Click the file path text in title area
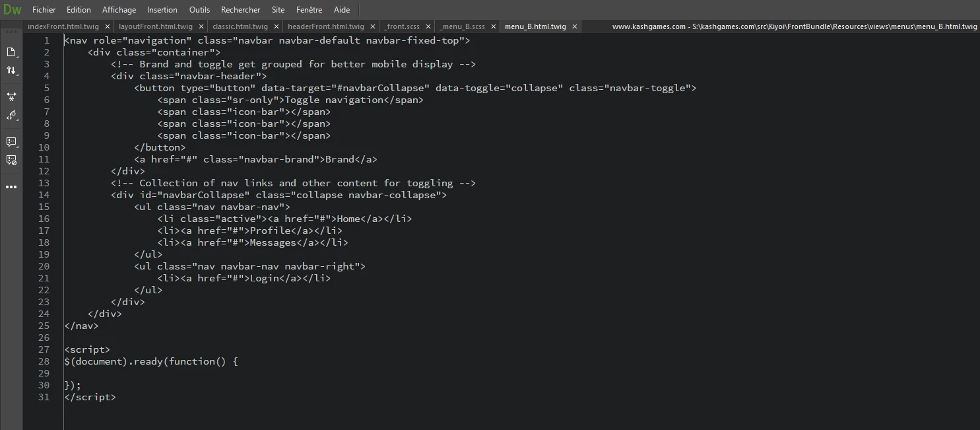 (x=795, y=27)
